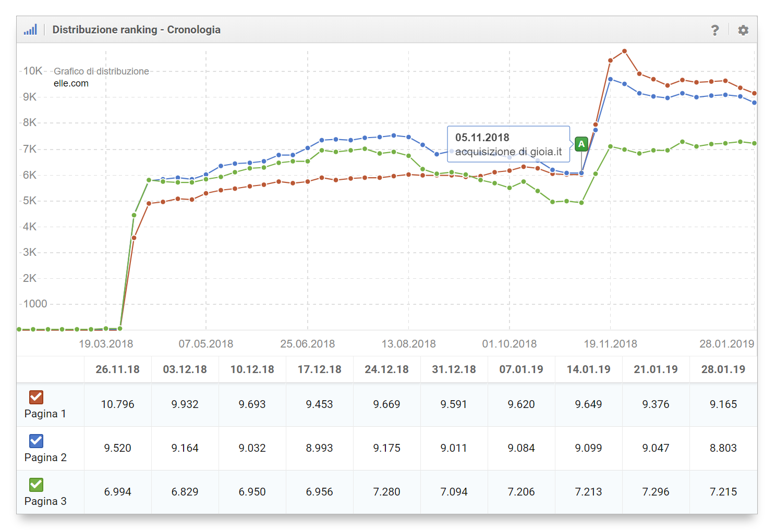Viewport: 776px width, 532px height.
Task: Pick the Pagina 3 value 6.956
Action: click(x=319, y=492)
